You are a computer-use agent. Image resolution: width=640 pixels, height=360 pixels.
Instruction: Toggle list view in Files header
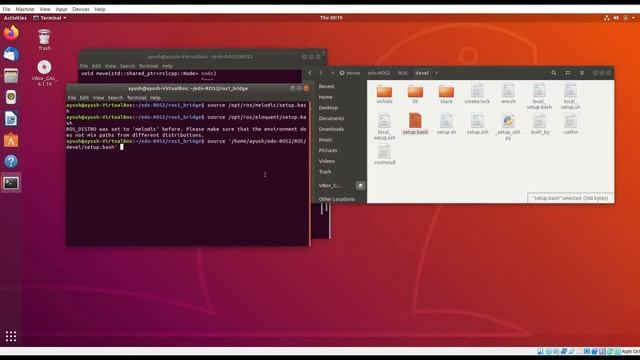tap(568, 73)
